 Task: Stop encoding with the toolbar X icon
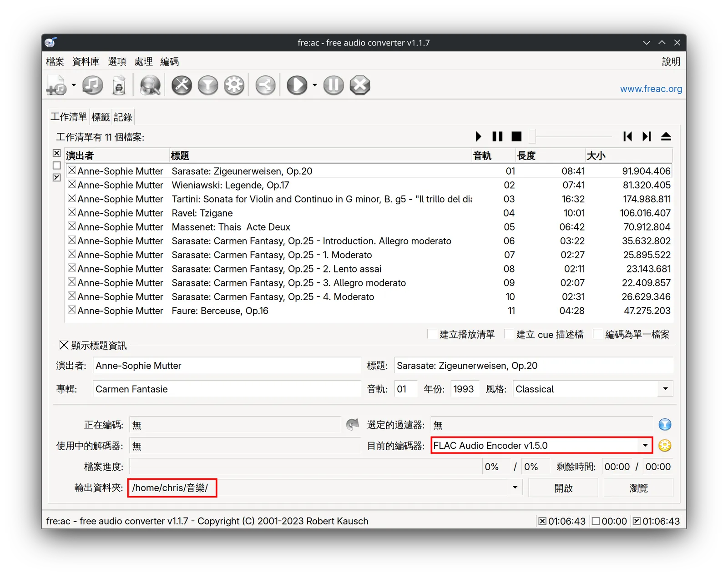point(360,85)
